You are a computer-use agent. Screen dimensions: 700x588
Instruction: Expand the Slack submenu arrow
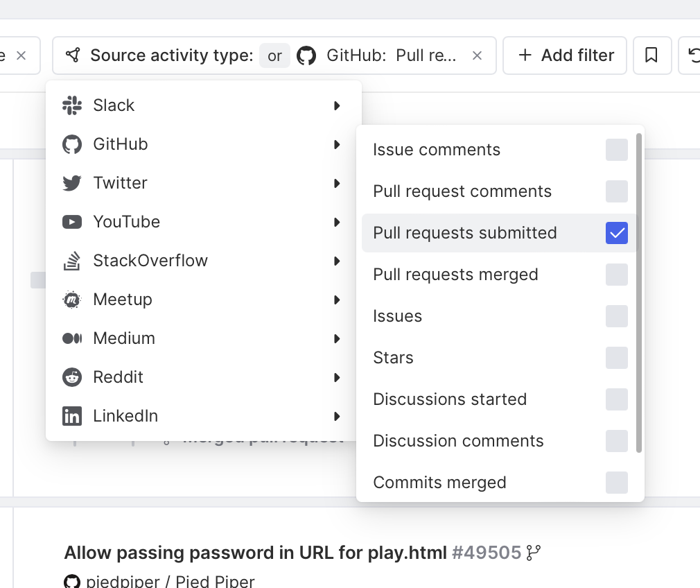(x=337, y=105)
